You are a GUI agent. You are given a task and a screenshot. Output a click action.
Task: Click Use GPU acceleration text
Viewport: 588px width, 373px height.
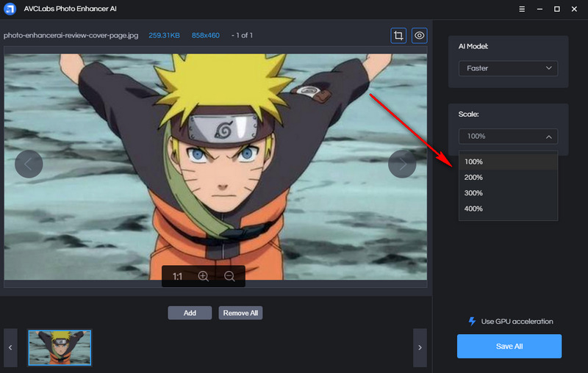tap(517, 322)
